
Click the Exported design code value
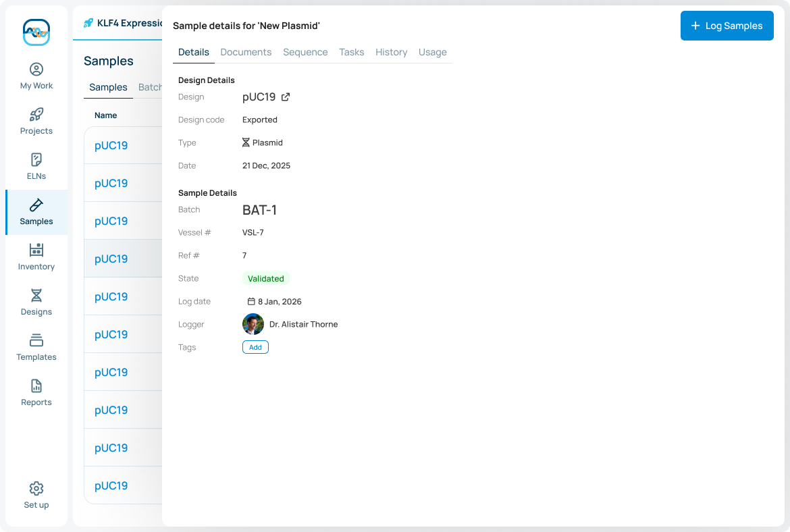tap(260, 120)
